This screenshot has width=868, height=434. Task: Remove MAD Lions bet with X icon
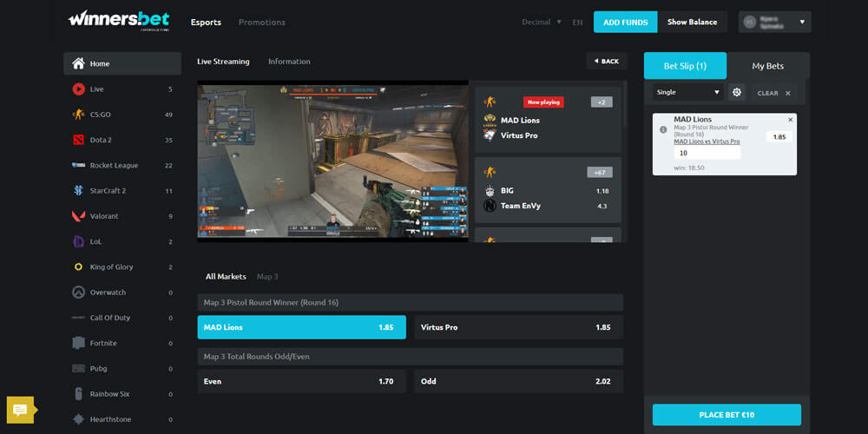click(x=790, y=120)
